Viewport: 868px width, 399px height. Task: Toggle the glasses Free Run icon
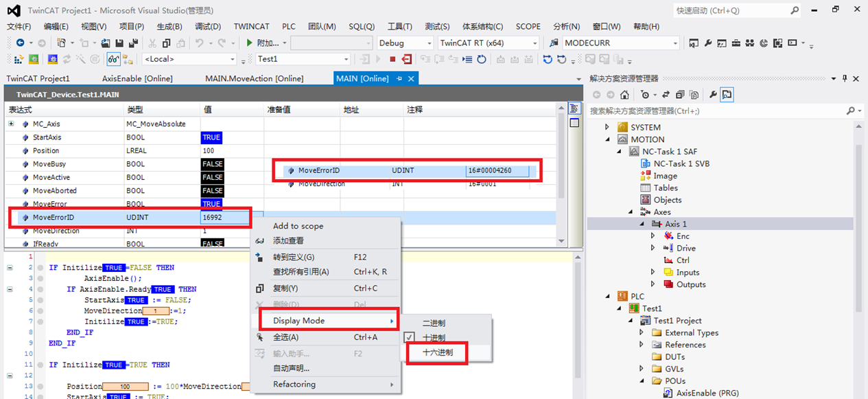[113, 59]
